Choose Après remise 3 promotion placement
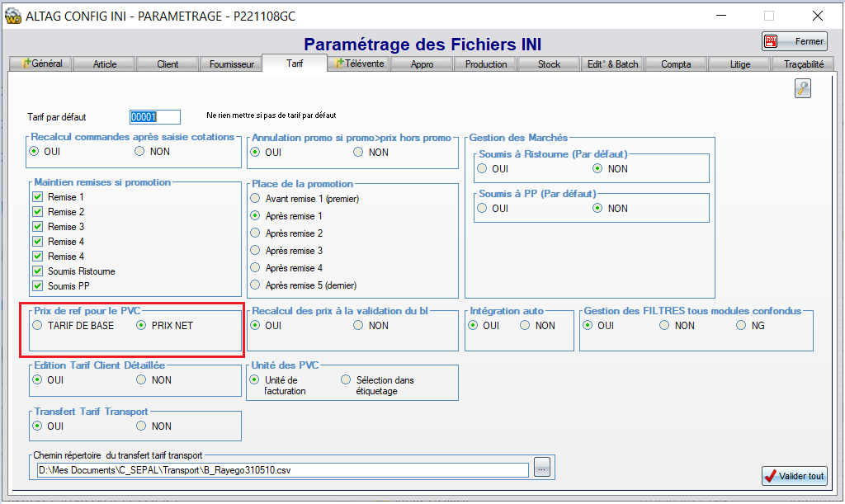The height and width of the screenshot is (504, 845). [x=255, y=251]
